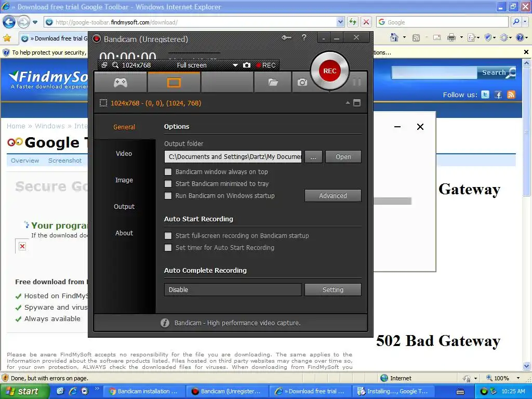The width and height of the screenshot is (532, 399).
Task: Click the IE Stop button
Action: (366, 22)
